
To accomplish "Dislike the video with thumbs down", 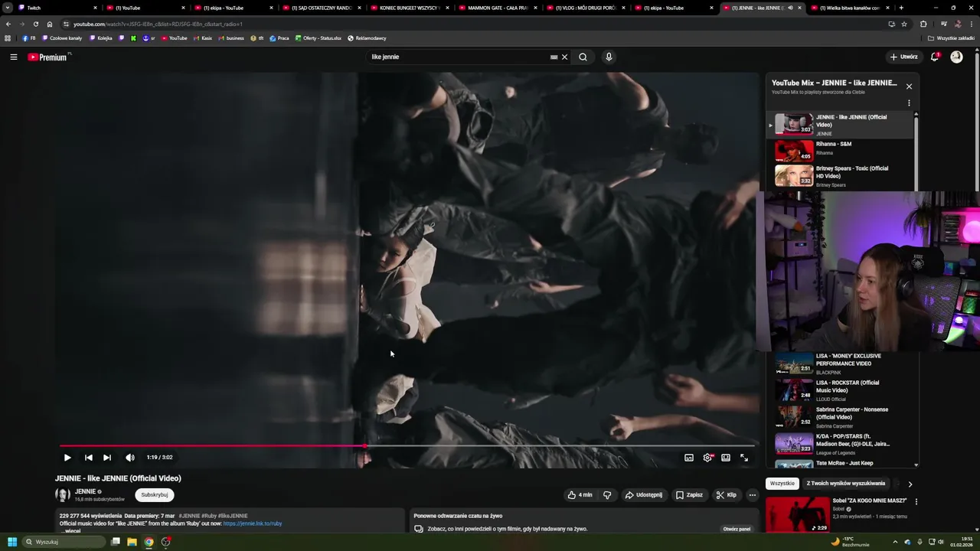I will click(607, 495).
